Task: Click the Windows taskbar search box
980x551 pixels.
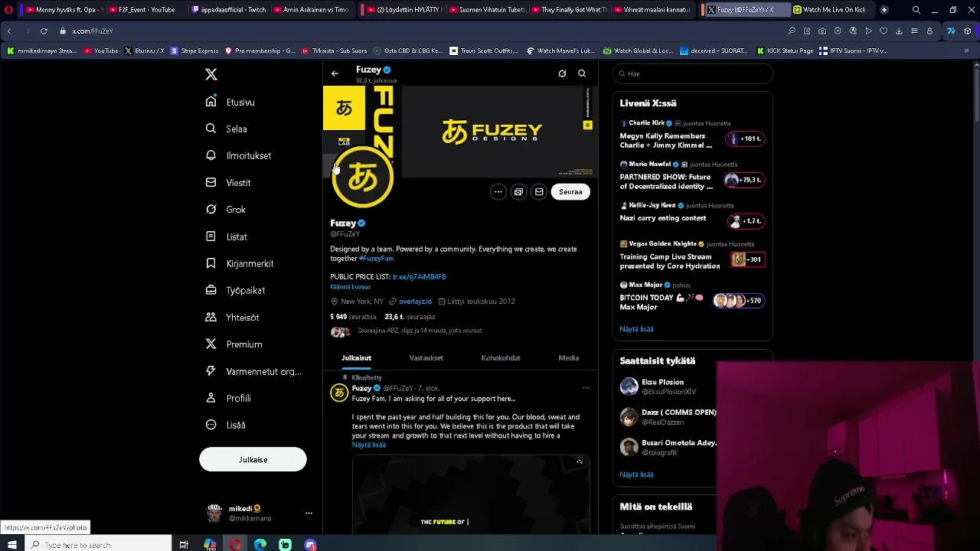Action: 98,544
